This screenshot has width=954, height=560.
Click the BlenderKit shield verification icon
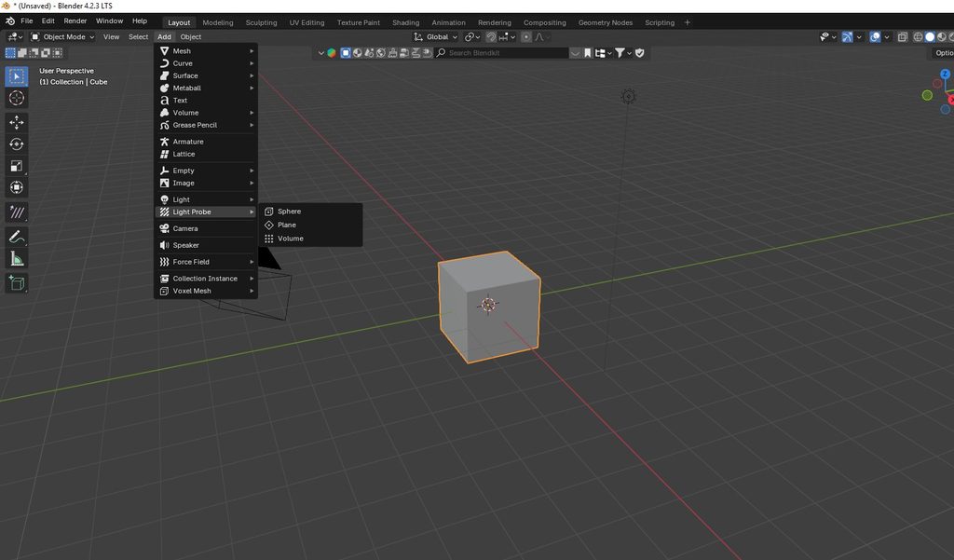pos(640,53)
